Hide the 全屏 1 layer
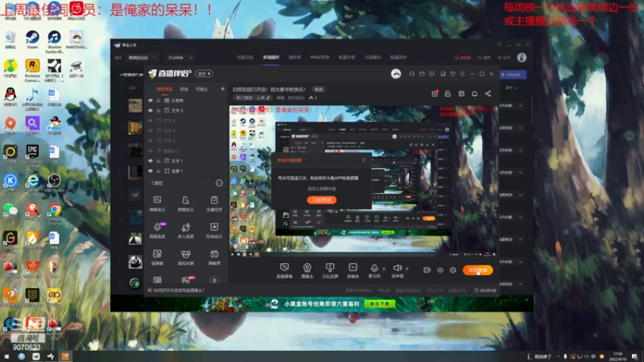This screenshot has height=362, width=644. (x=151, y=171)
